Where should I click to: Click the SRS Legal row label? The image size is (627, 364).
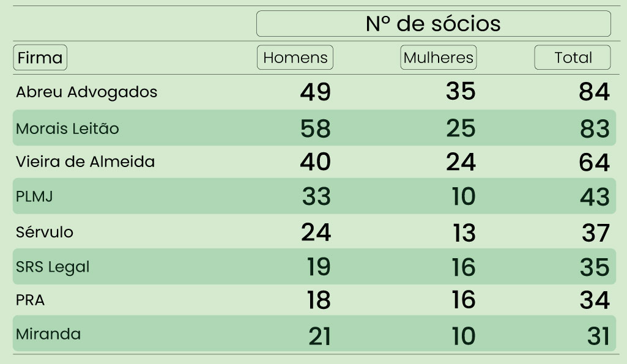(x=53, y=267)
